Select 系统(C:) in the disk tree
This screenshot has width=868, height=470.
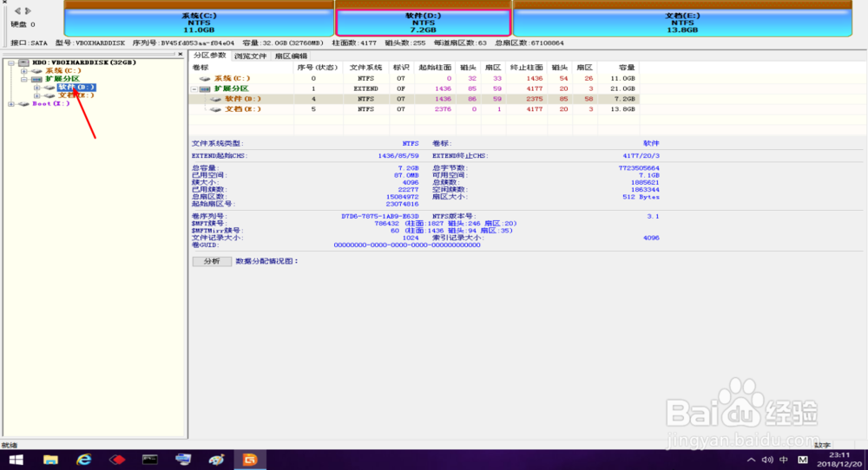(62, 71)
